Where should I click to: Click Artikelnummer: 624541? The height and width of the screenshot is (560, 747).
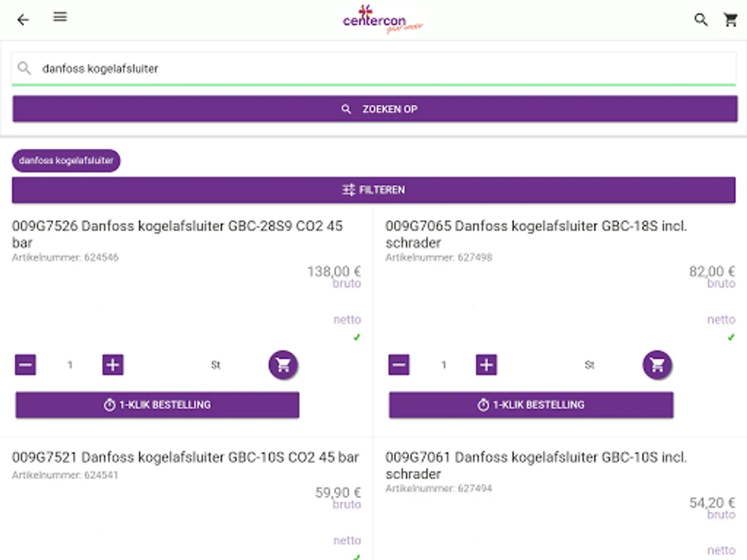(65, 475)
